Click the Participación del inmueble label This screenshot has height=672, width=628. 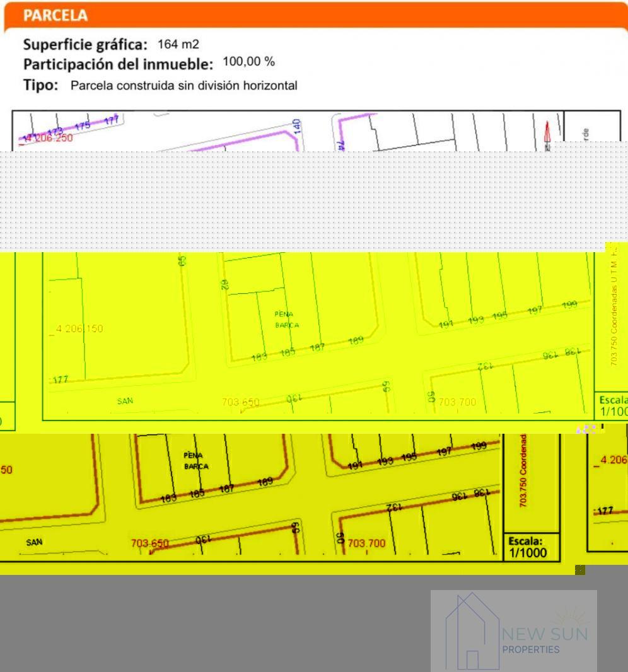119,64
